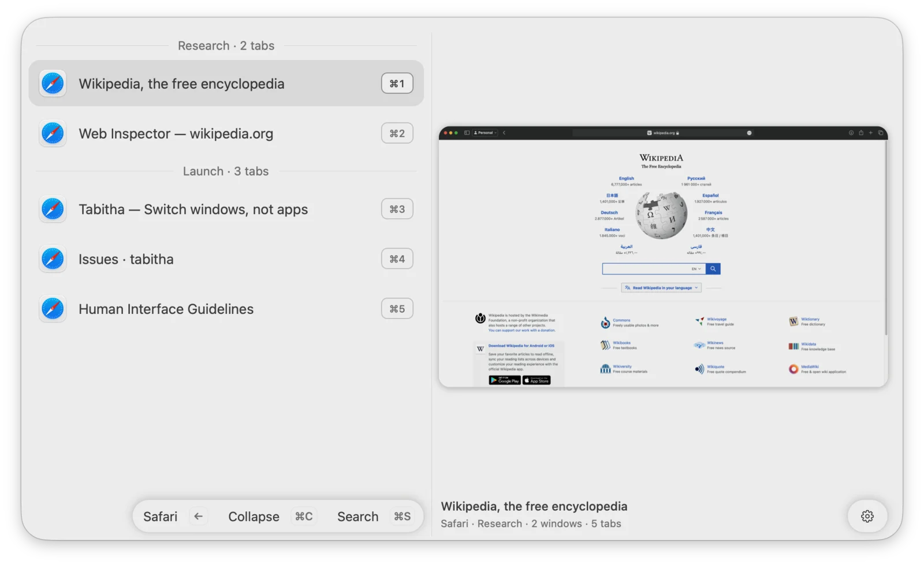
Task: Click Safari icon beside Issues · tabitha
Action: point(53,259)
